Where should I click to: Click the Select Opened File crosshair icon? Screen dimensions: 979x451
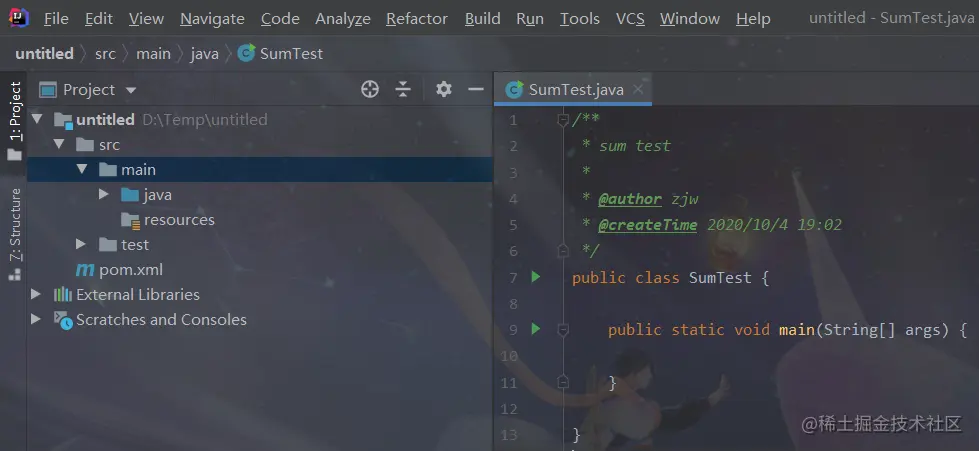[370, 89]
